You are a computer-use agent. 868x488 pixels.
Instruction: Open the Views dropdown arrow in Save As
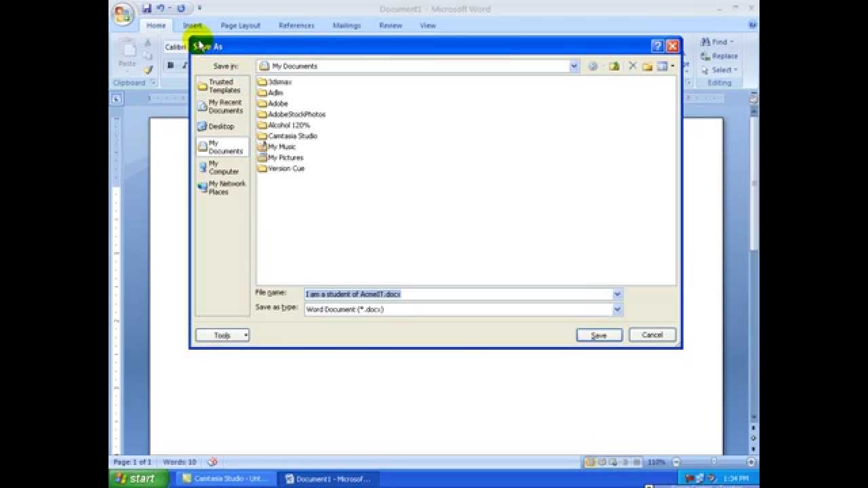(673, 66)
